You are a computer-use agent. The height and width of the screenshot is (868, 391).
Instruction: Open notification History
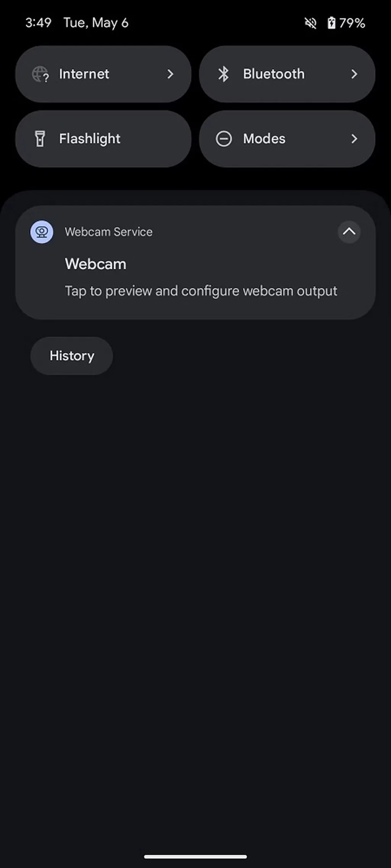(x=72, y=356)
